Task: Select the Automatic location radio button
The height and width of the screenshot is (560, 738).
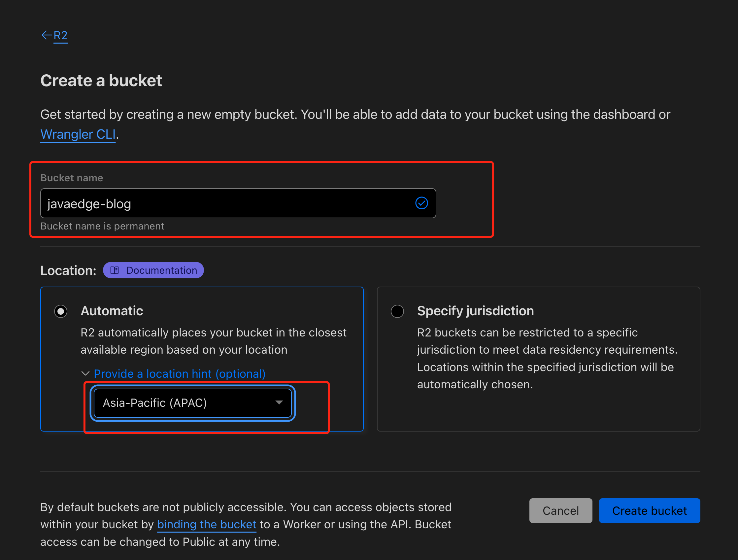Action: click(x=61, y=311)
